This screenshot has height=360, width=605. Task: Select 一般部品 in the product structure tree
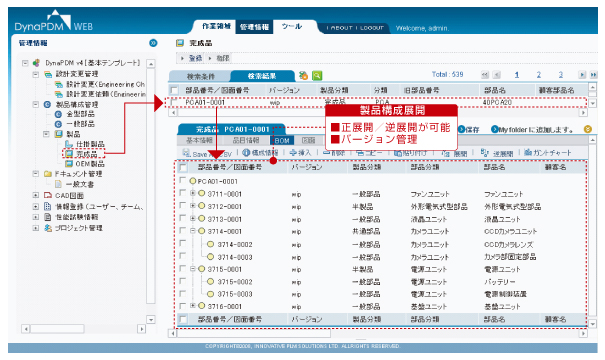(x=75, y=124)
